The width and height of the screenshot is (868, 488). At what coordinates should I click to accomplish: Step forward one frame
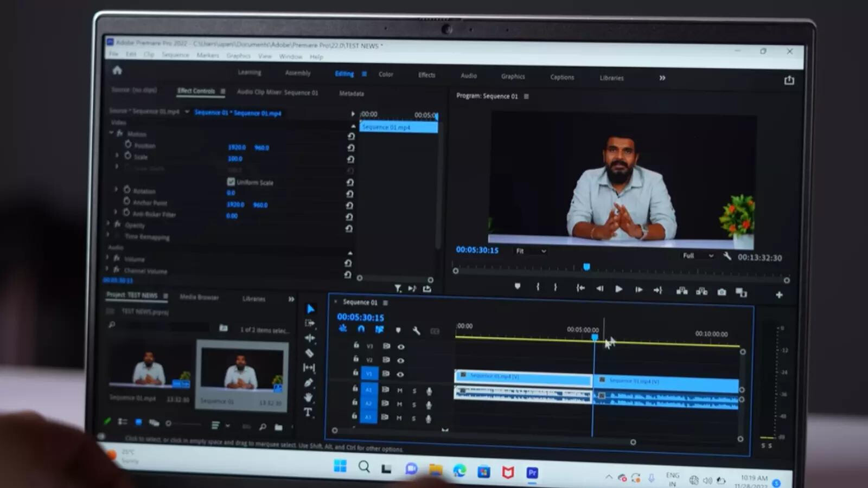tap(639, 290)
